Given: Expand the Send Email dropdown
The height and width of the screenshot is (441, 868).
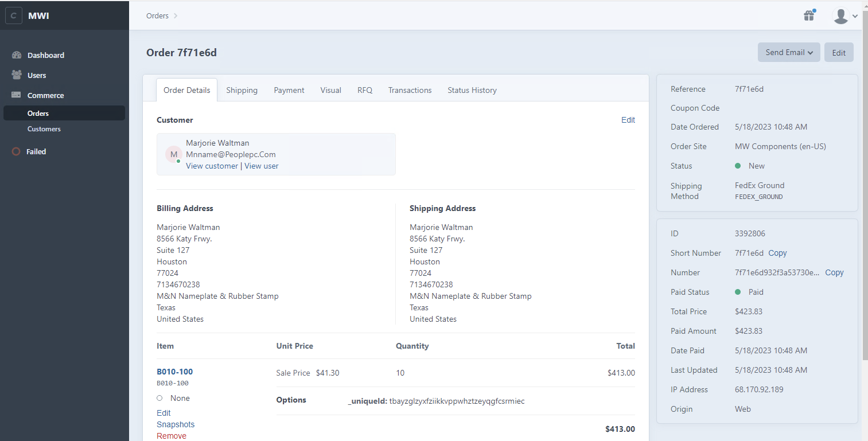Looking at the screenshot, I should click(789, 52).
